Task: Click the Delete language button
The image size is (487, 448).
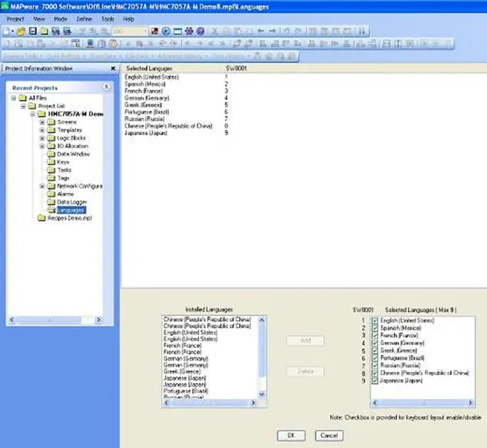Action: click(305, 372)
